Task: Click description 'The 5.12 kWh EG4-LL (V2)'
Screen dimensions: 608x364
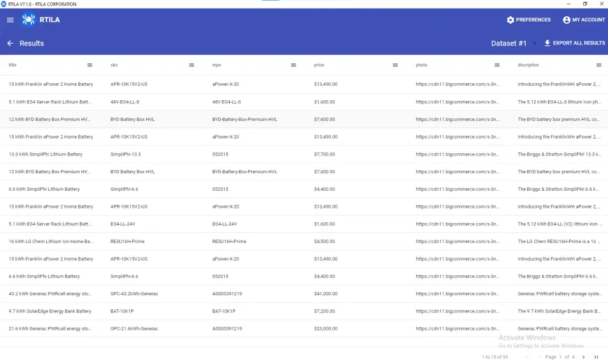Action: point(559,224)
